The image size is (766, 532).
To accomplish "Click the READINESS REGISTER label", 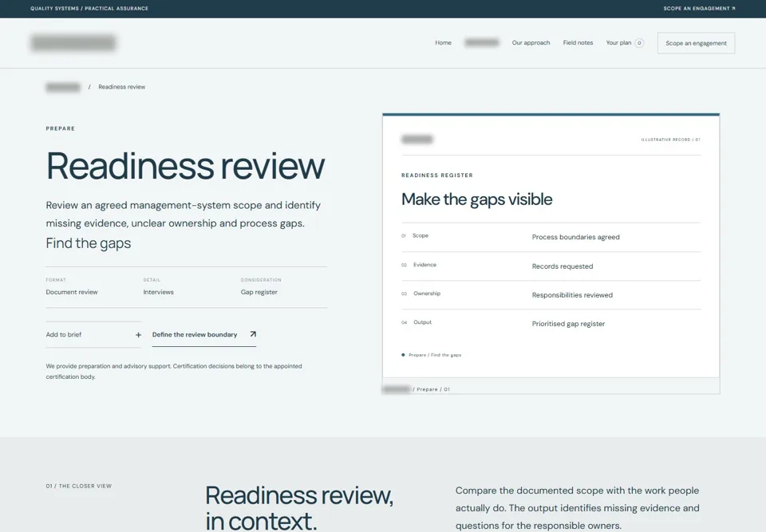I will point(437,175).
